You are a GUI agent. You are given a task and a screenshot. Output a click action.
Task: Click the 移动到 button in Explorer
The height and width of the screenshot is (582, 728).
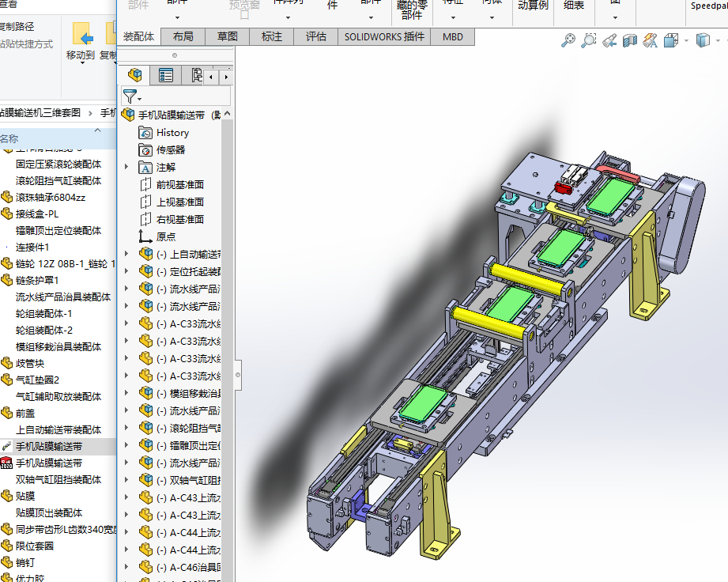click(x=81, y=41)
